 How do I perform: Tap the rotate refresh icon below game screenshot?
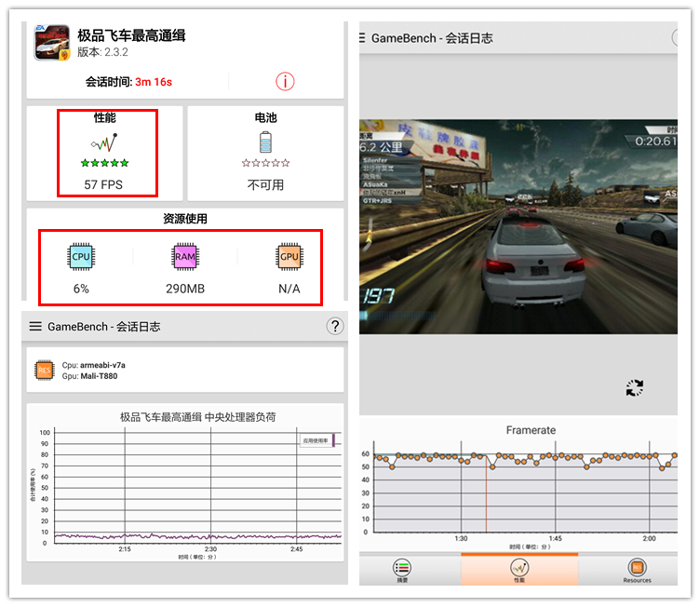[635, 387]
